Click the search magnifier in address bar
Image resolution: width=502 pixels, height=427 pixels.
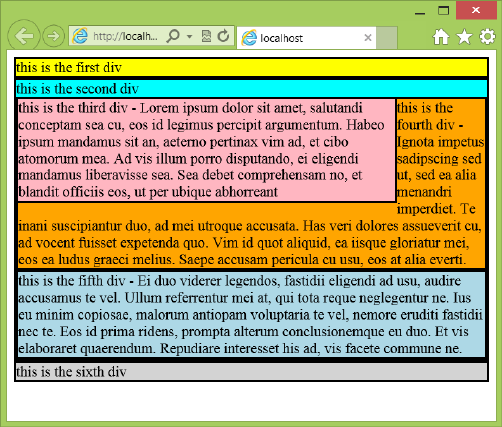[x=173, y=35]
